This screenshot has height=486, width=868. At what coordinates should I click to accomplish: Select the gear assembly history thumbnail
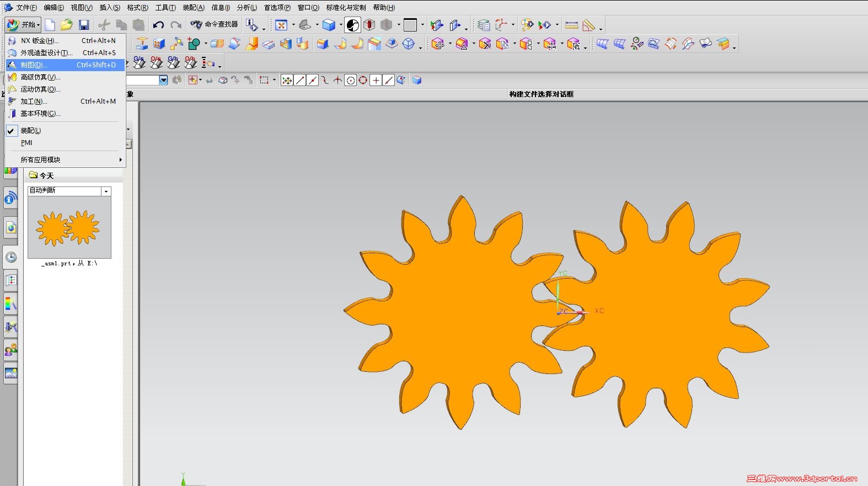coord(69,227)
